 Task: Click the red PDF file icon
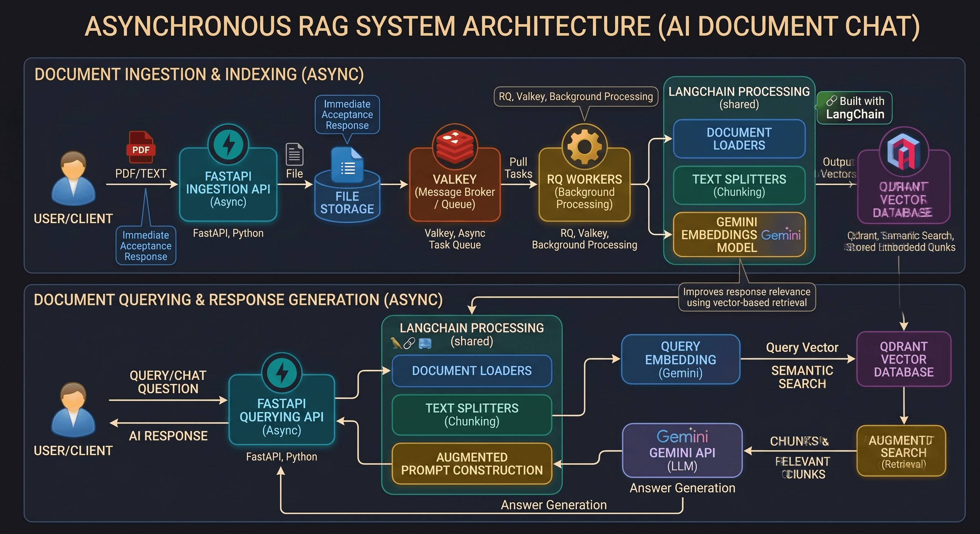141,147
